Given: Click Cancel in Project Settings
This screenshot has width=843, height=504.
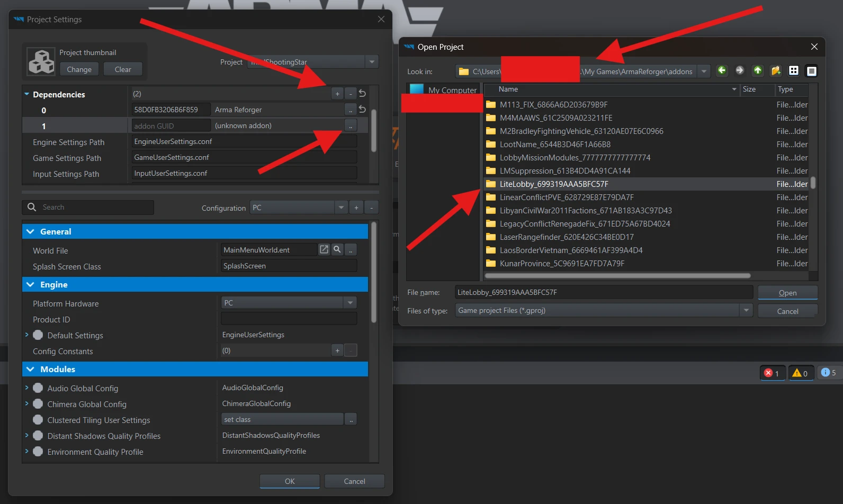Looking at the screenshot, I should click(x=354, y=481).
